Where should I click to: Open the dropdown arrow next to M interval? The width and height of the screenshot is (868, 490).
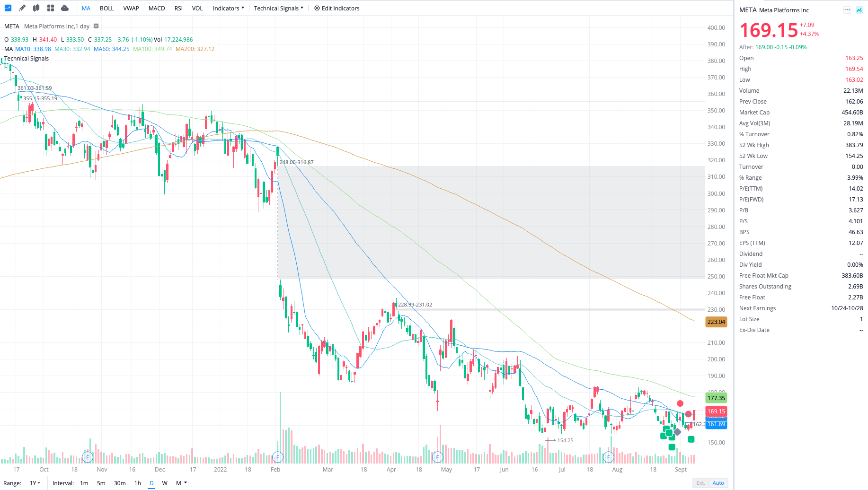(186, 482)
